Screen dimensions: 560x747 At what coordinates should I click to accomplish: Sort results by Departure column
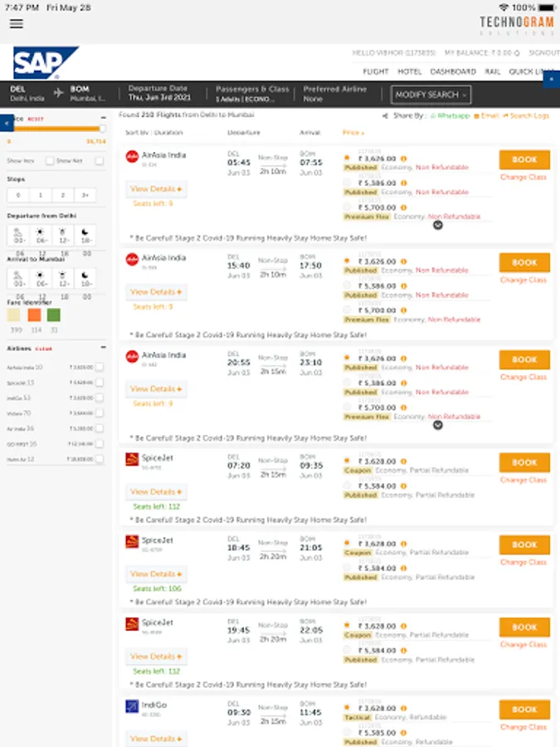(244, 133)
